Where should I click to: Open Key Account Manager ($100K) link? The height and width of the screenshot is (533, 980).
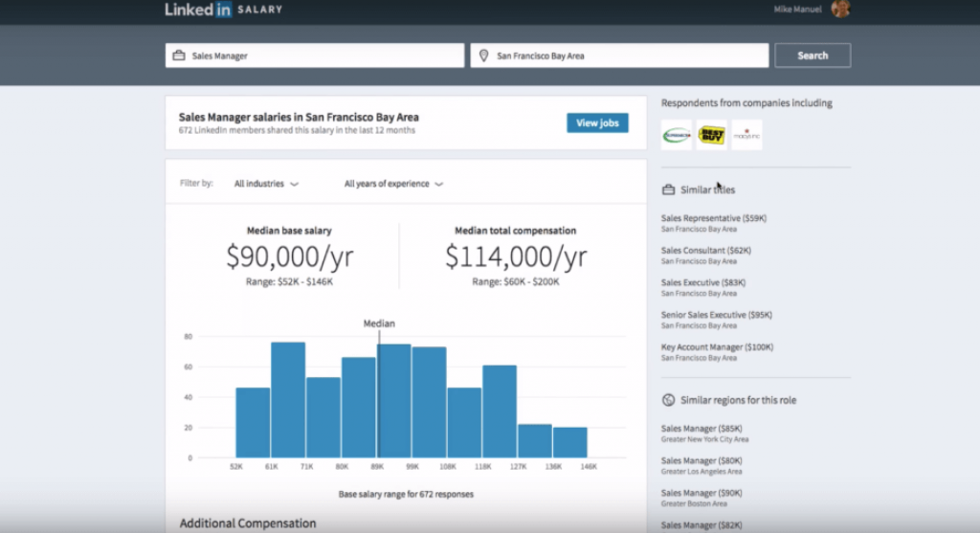point(717,346)
